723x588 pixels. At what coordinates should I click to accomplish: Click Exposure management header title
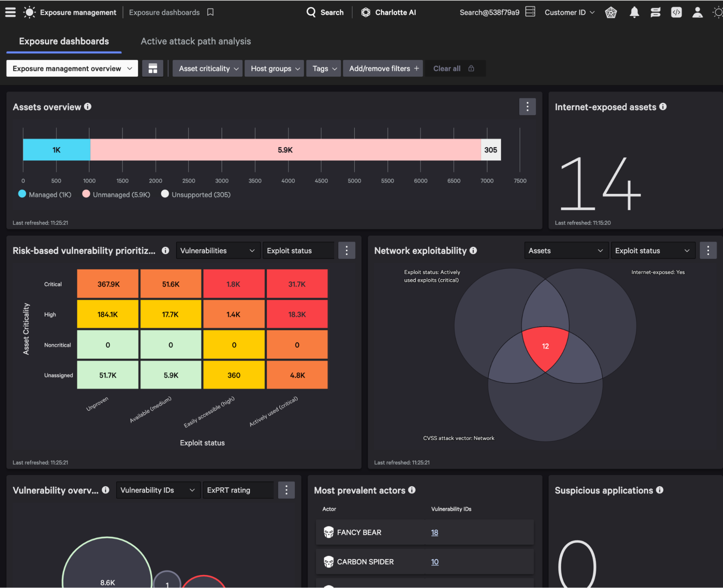[x=78, y=12]
